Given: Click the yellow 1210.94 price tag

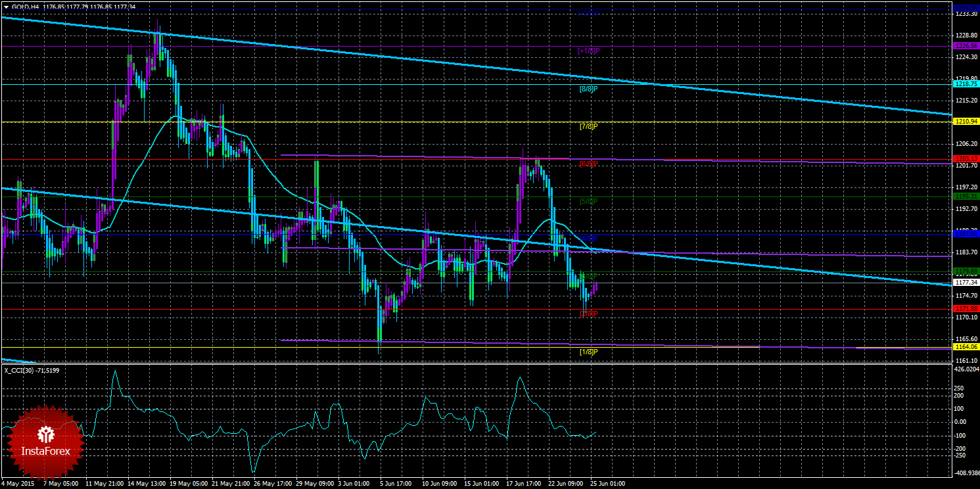Looking at the screenshot, I should pos(966,122).
